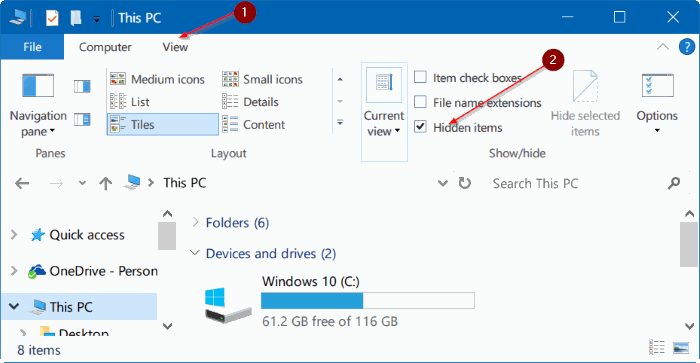Viewport: 700px width, 363px height.
Task: Click the Hide selected items button
Action: (585, 104)
